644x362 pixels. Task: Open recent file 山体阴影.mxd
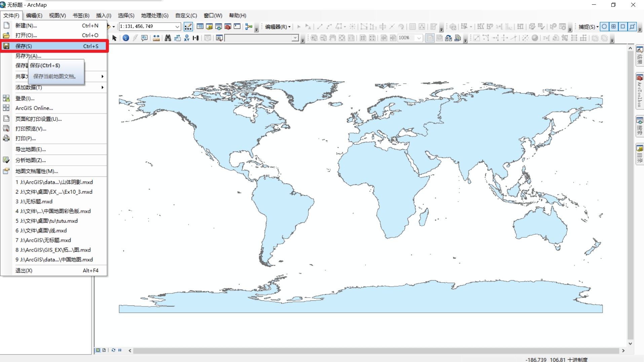click(54, 182)
